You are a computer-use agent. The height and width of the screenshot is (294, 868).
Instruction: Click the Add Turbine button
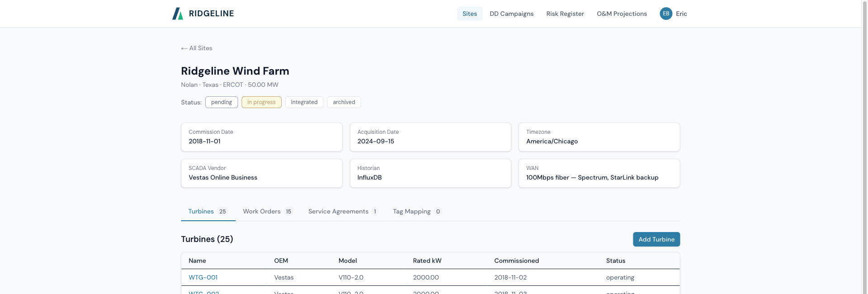tap(656, 239)
